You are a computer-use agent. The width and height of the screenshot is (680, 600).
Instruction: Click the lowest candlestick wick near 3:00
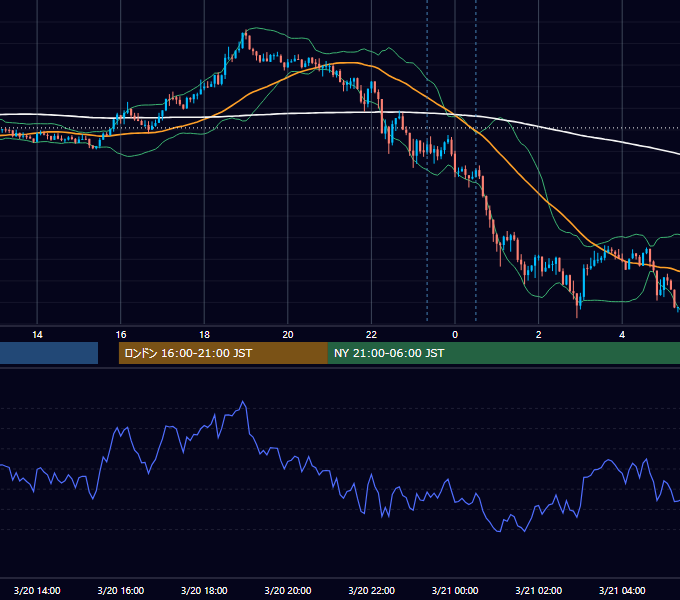coord(577,314)
